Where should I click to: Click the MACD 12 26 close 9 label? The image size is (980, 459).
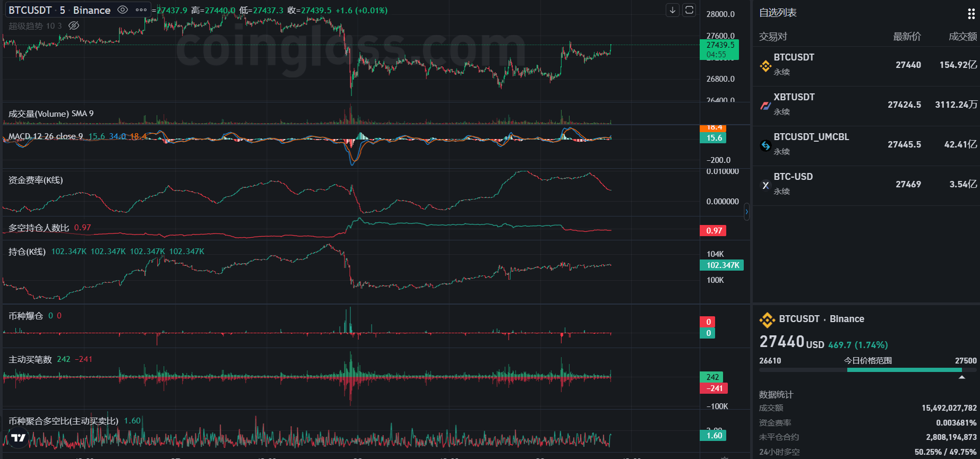coord(46,136)
